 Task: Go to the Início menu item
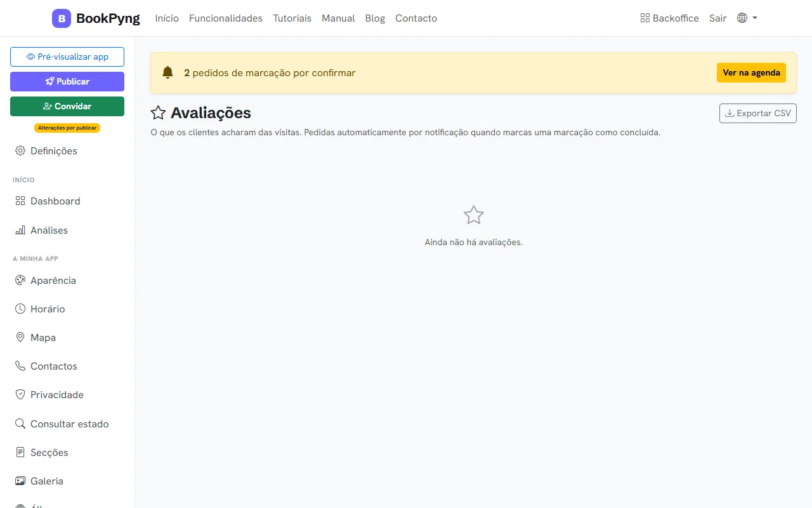(x=167, y=18)
